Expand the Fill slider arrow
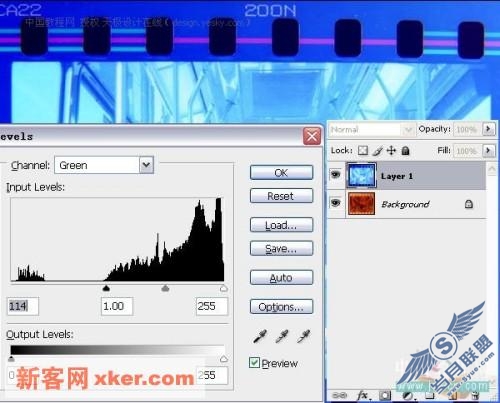 pyautogui.click(x=488, y=151)
